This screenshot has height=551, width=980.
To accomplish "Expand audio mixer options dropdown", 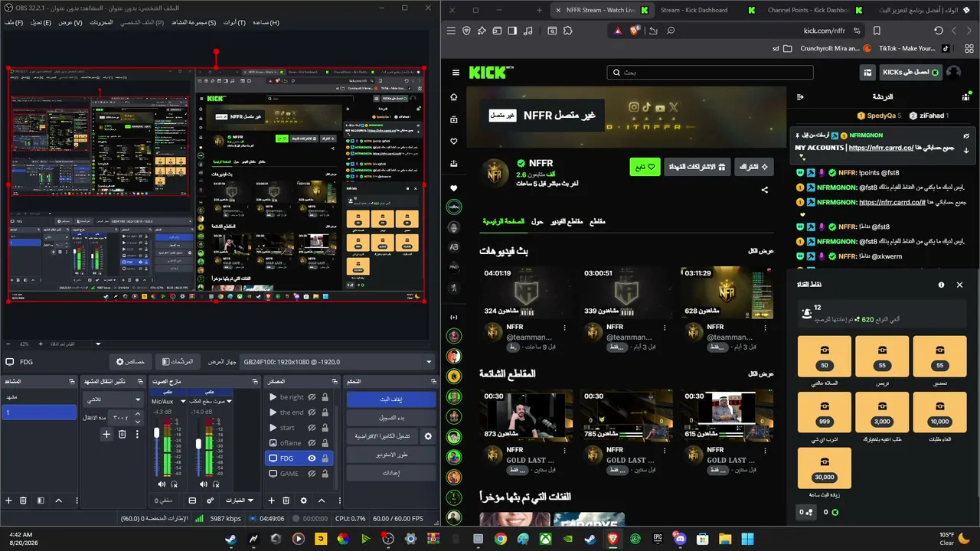I will (x=240, y=500).
